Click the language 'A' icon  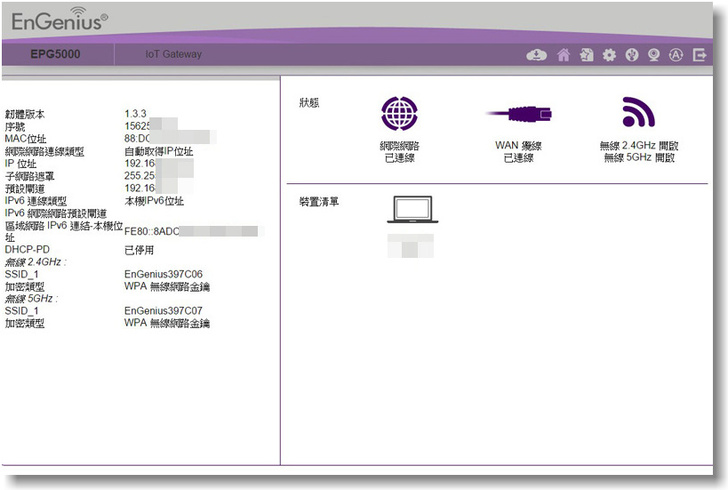(676, 55)
